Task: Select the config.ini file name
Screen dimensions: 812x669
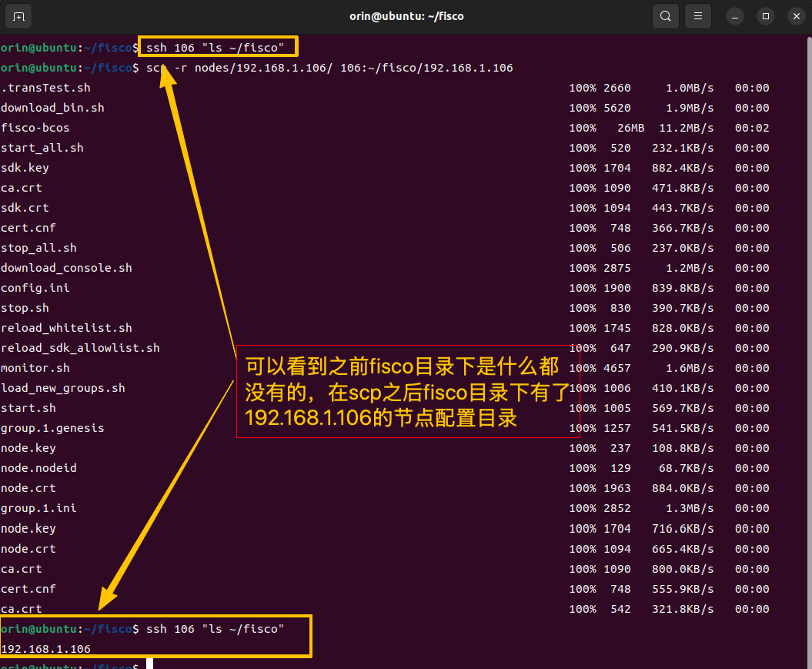Action: click(35, 289)
